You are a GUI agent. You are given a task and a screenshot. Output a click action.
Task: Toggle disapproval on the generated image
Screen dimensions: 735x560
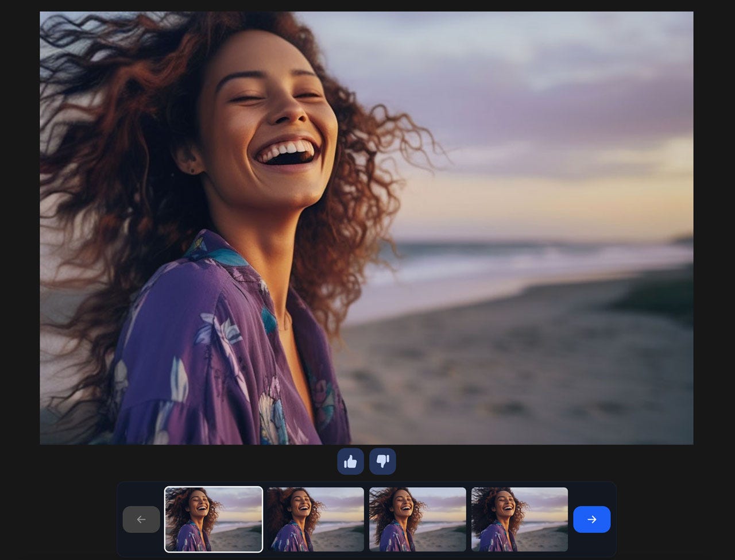coord(382,461)
